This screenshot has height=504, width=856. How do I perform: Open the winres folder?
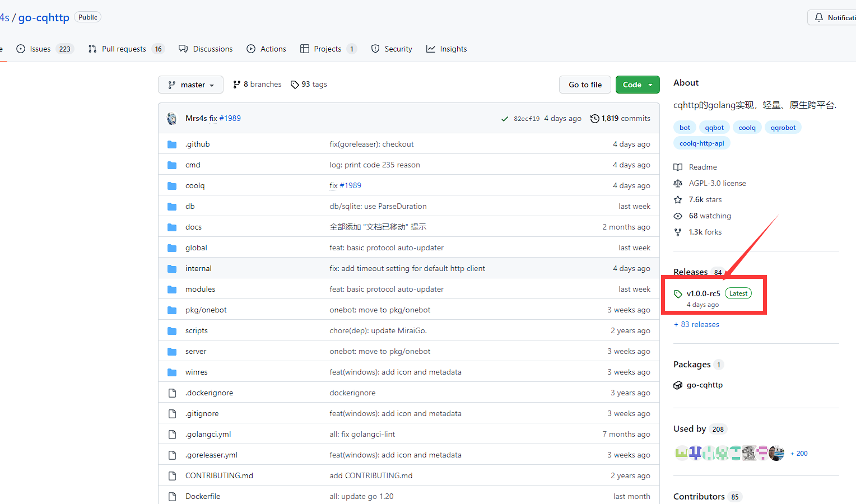[196, 372]
